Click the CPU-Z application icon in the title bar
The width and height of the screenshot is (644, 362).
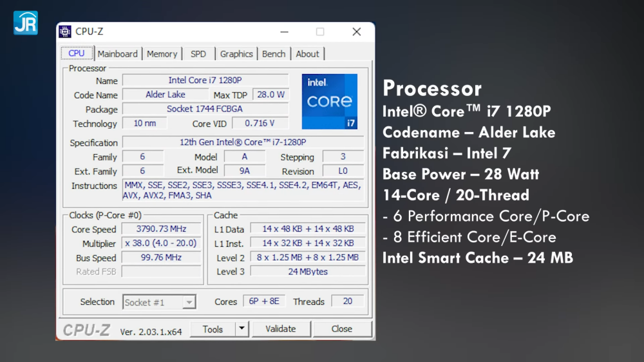pyautogui.click(x=65, y=32)
